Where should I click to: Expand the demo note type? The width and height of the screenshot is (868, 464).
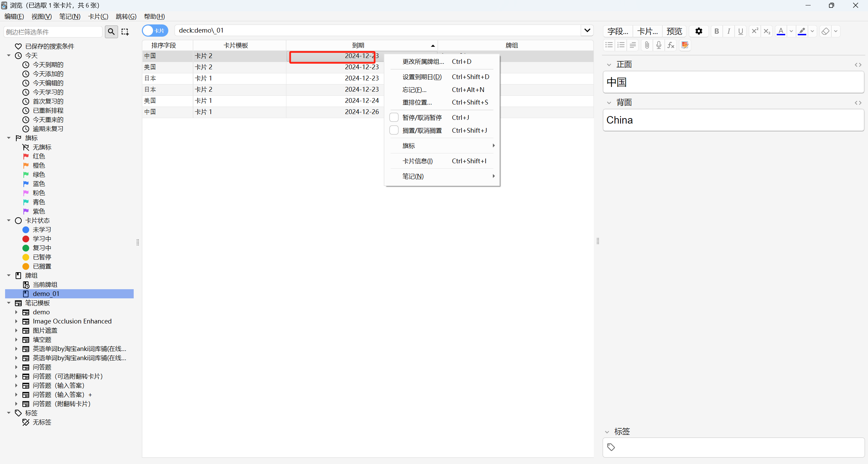pyautogui.click(x=16, y=312)
